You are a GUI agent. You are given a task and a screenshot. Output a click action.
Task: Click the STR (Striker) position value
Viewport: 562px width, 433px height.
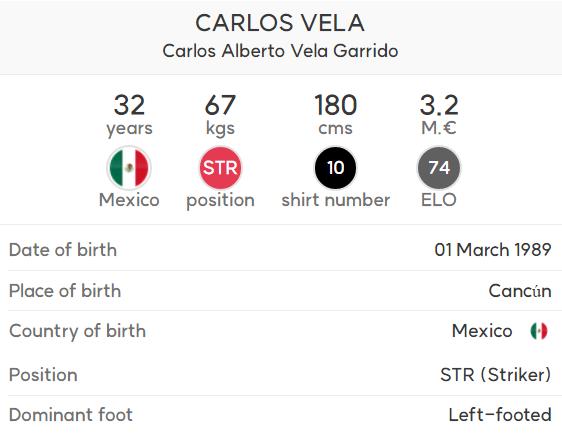[x=496, y=375]
